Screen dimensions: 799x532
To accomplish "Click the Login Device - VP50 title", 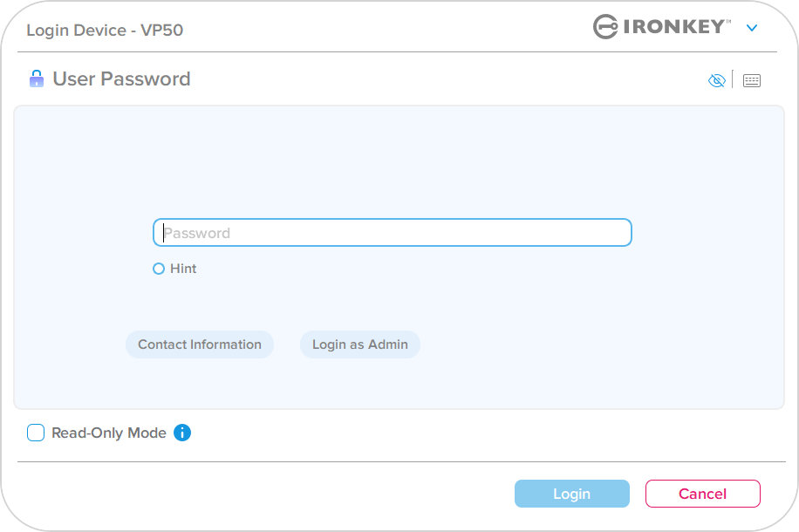I will click(x=105, y=30).
